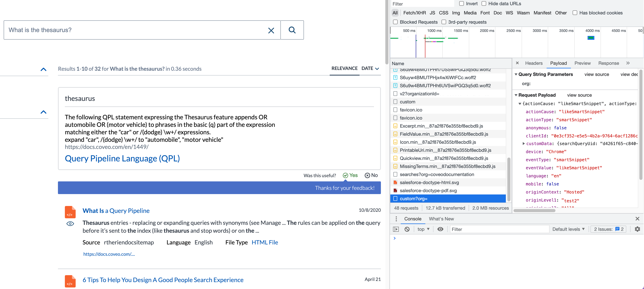The image size is (644, 289).
Task: Open the DATE sort direction dropdown
Action: pyautogui.click(x=377, y=69)
